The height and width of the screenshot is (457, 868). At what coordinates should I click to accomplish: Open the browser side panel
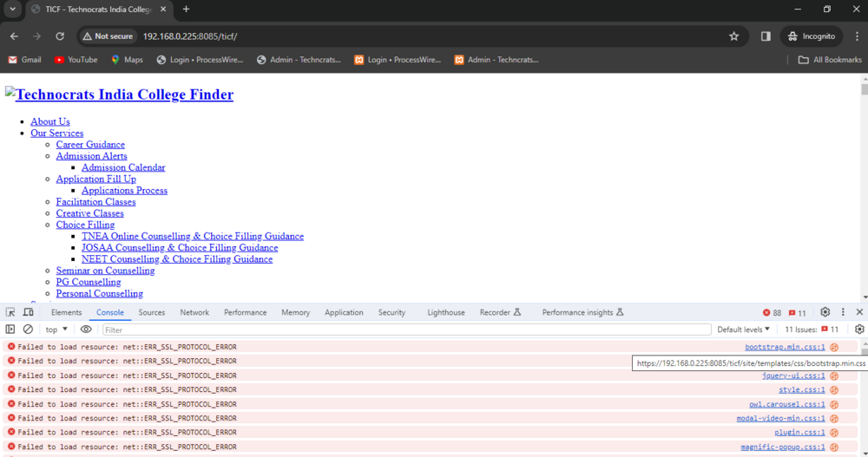click(x=766, y=36)
